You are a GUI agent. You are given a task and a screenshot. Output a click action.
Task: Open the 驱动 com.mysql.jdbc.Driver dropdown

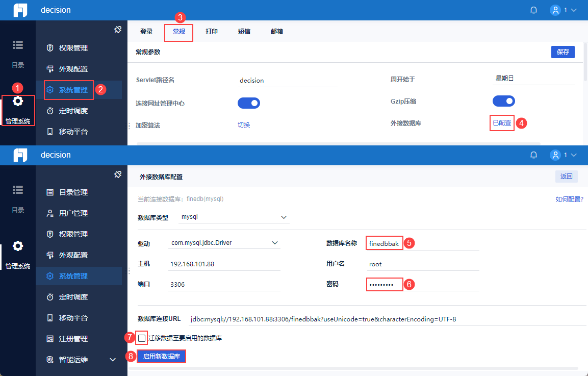(x=224, y=243)
